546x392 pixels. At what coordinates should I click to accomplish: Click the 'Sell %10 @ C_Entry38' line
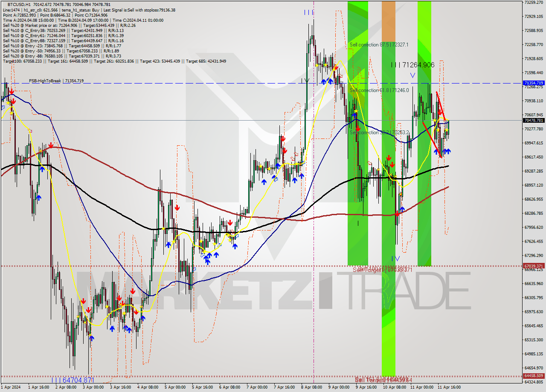[63, 30]
